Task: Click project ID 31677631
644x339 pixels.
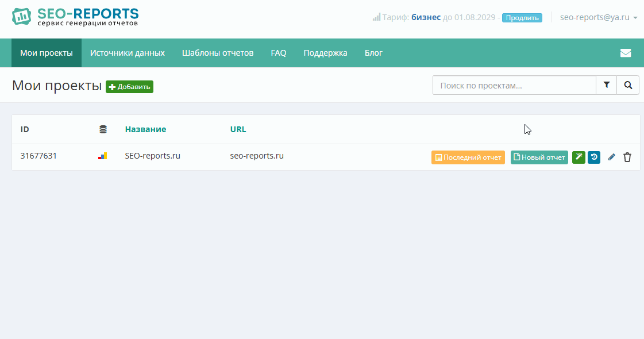Action: tap(38, 156)
